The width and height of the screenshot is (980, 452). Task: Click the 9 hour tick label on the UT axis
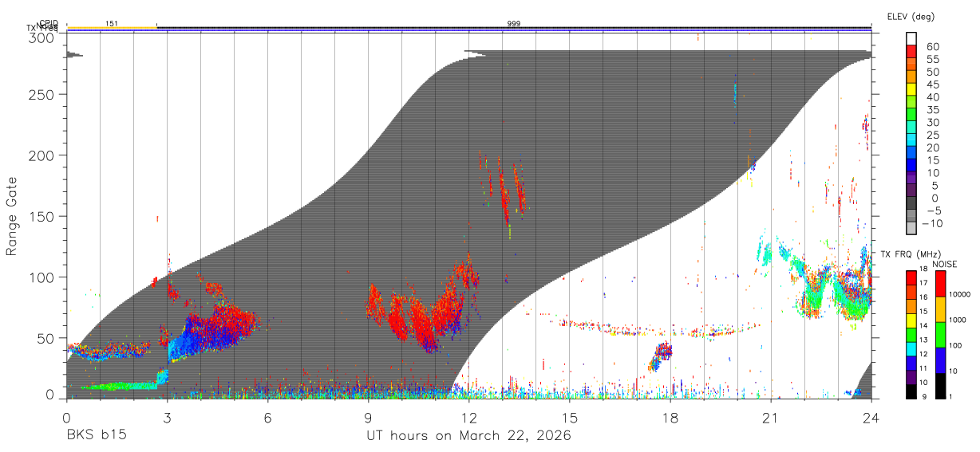coord(368,417)
